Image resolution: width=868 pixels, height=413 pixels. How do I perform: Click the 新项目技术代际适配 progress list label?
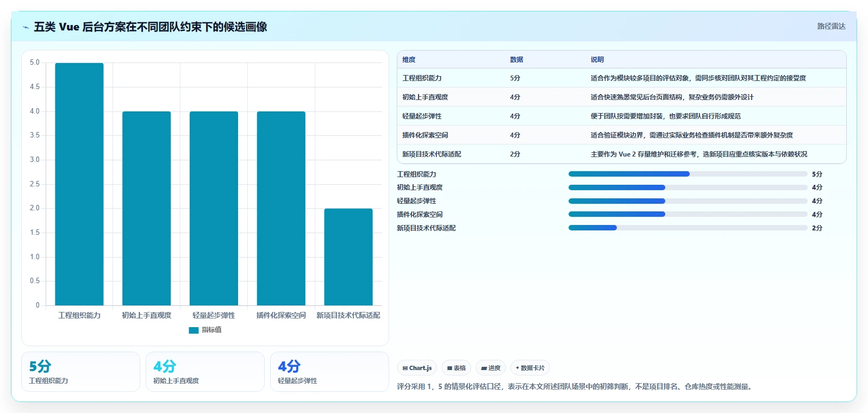tap(426, 228)
